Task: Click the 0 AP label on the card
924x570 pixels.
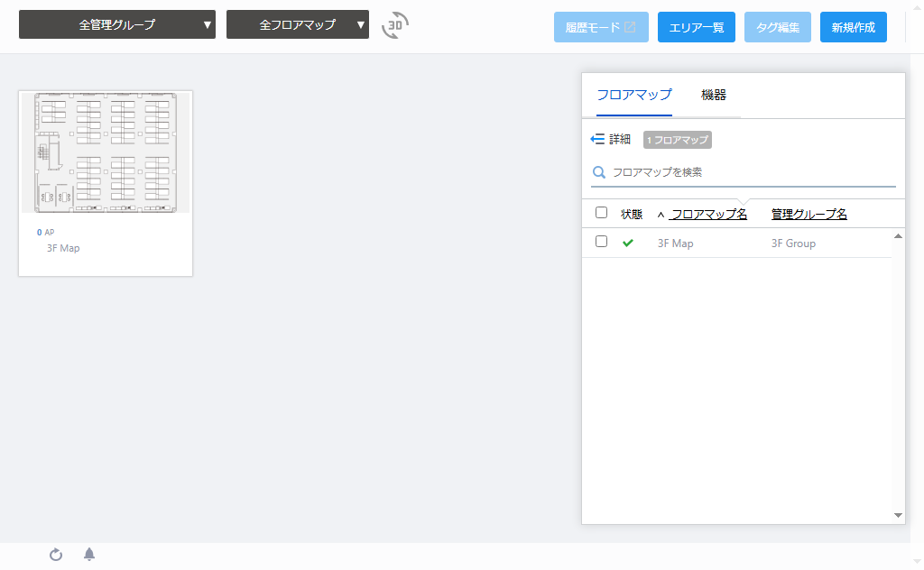Action: pyautogui.click(x=45, y=232)
